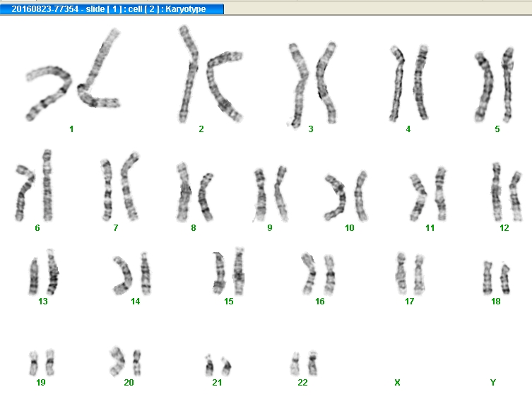Viewport: 532px width, 411px height.
Task: Click the chromosome 19 pair image
Action: click(42, 362)
